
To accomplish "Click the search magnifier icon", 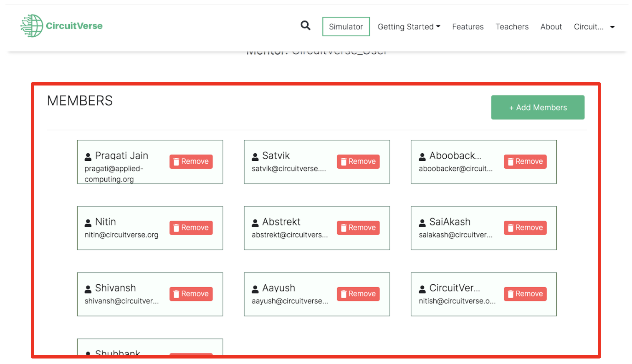I will [x=305, y=26].
